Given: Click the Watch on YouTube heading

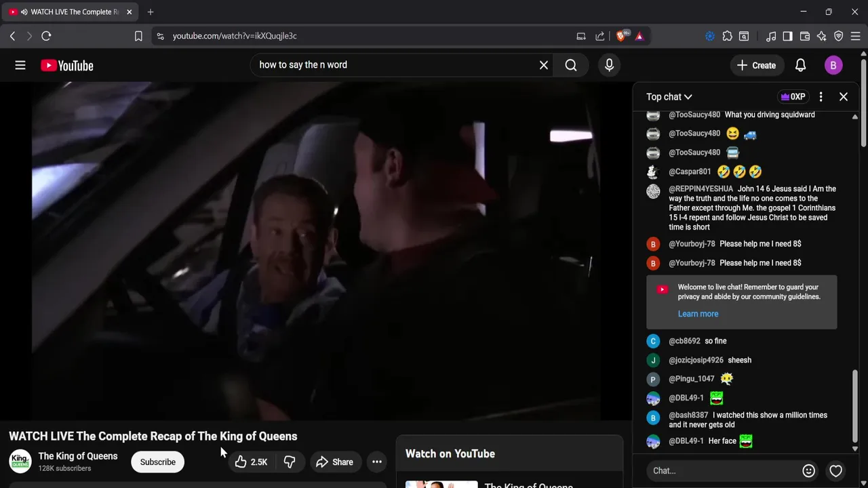Looking at the screenshot, I should 450,454.
